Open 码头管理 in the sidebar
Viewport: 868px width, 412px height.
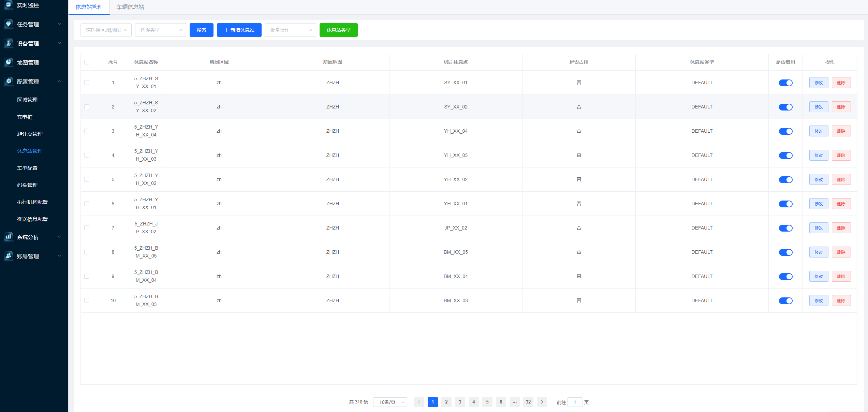[27, 185]
